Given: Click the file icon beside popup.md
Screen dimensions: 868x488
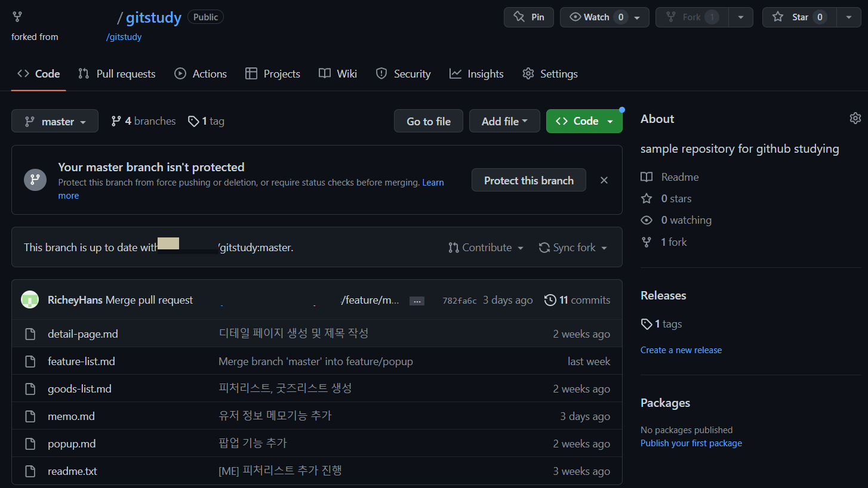Looking at the screenshot, I should pyautogui.click(x=30, y=444).
